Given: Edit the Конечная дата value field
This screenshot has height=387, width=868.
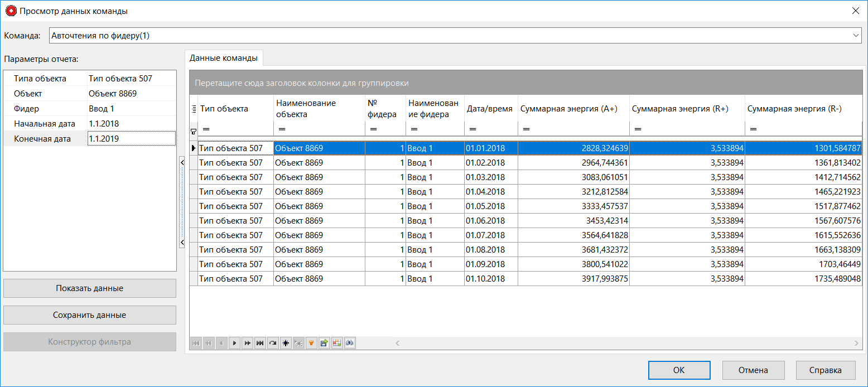Looking at the screenshot, I should click(x=131, y=138).
